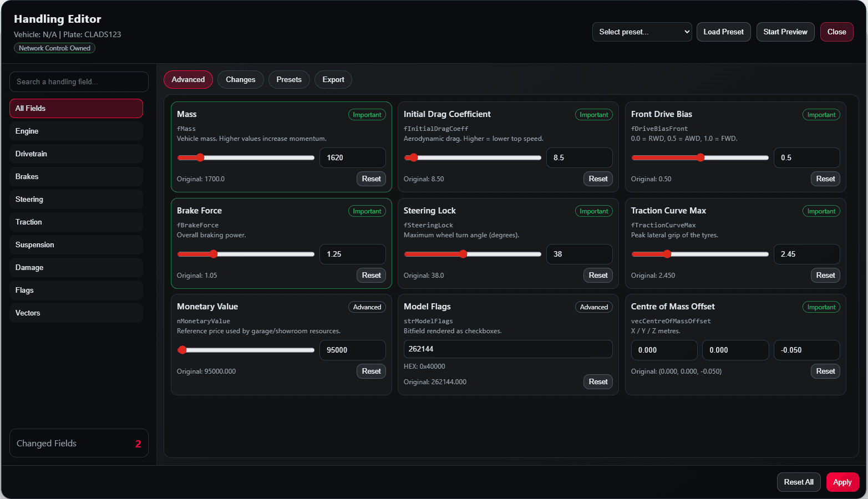
Task: Select the Engine category in sidebar
Action: (76, 131)
